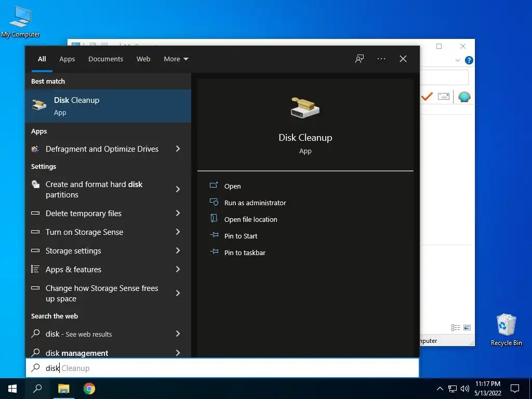Switch to large thumbnails view in background window

467,327
